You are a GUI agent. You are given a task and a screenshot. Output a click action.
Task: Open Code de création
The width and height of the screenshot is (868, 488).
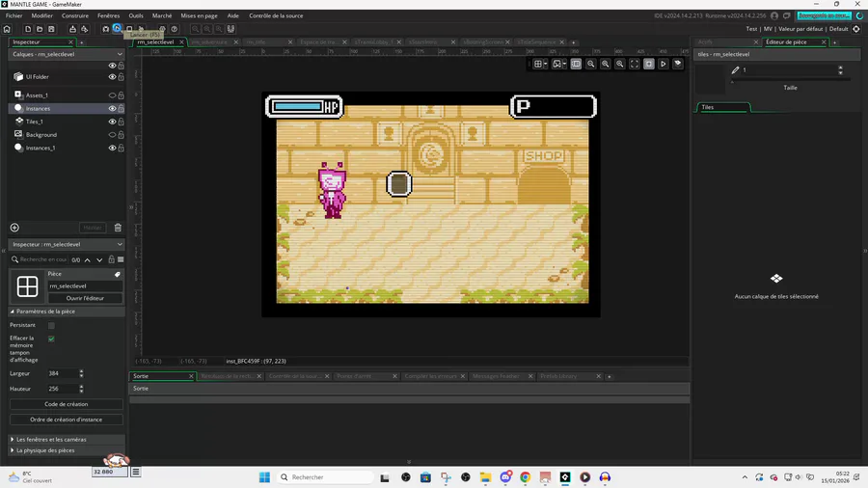click(x=66, y=404)
